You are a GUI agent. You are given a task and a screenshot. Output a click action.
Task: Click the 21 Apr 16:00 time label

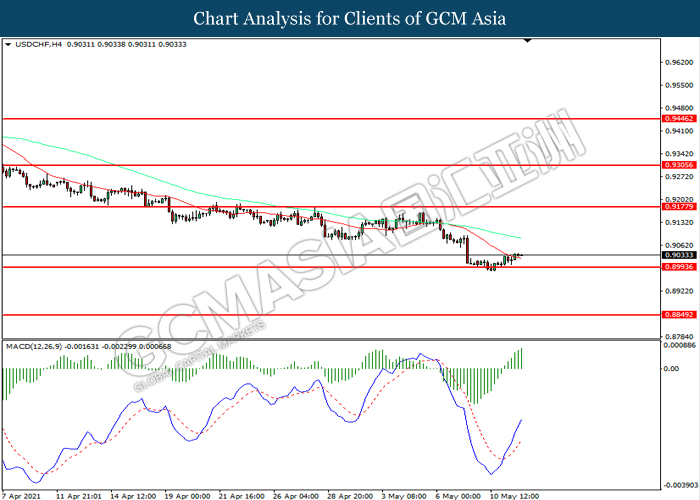tap(242, 496)
